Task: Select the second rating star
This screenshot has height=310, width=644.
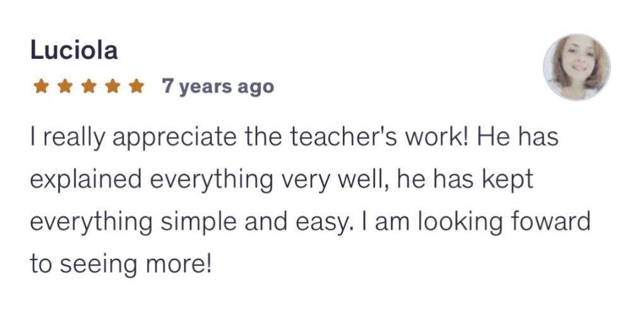Action: click(x=64, y=86)
